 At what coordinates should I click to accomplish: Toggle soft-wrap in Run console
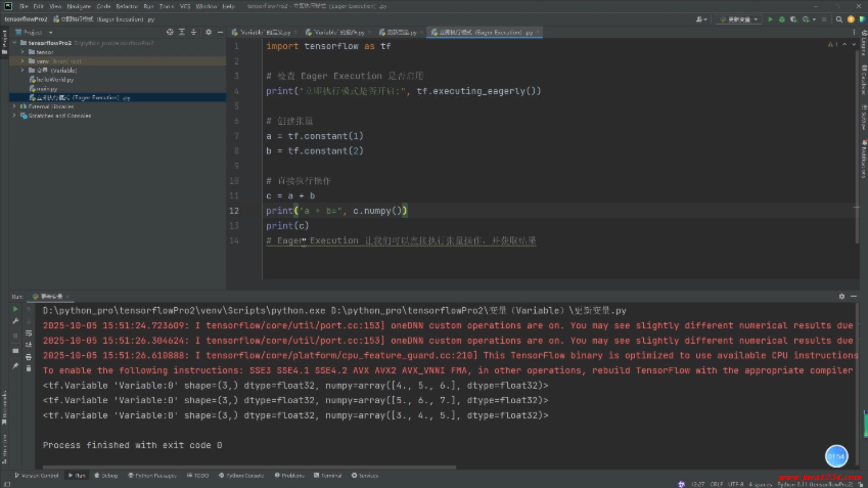click(x=28, y=333)
